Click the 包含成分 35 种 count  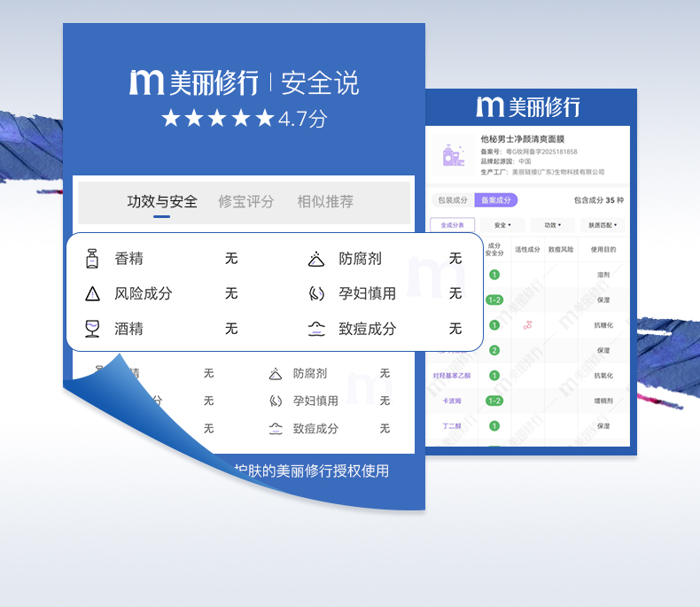599,200
